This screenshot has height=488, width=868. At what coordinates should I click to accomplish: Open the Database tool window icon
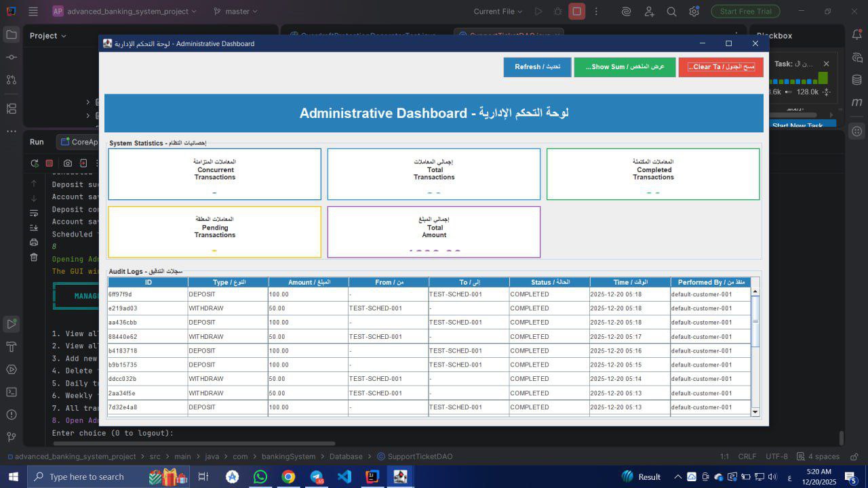tap(857, 80)
